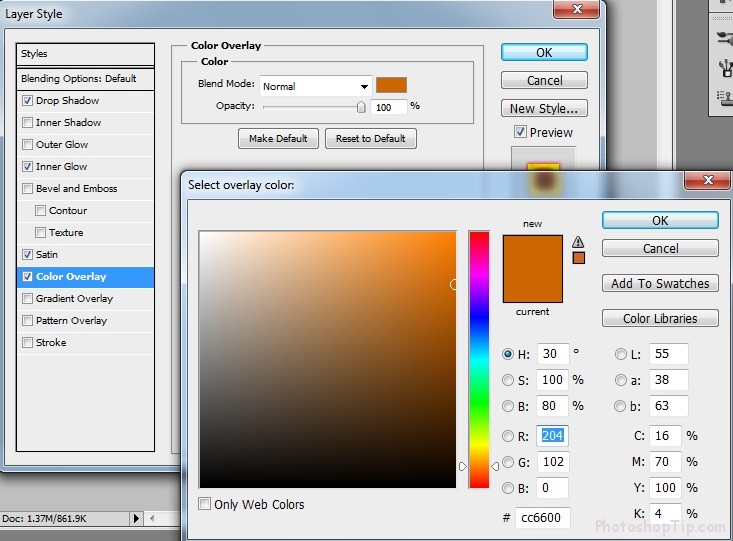Enable the Contour checkbox
The image size is (733, 541).
point(41,210)
